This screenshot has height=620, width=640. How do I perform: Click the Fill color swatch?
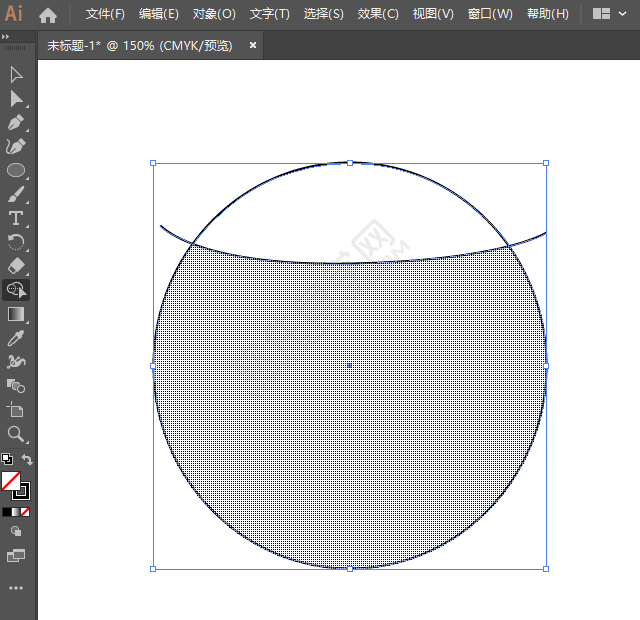tap(11, 481)
